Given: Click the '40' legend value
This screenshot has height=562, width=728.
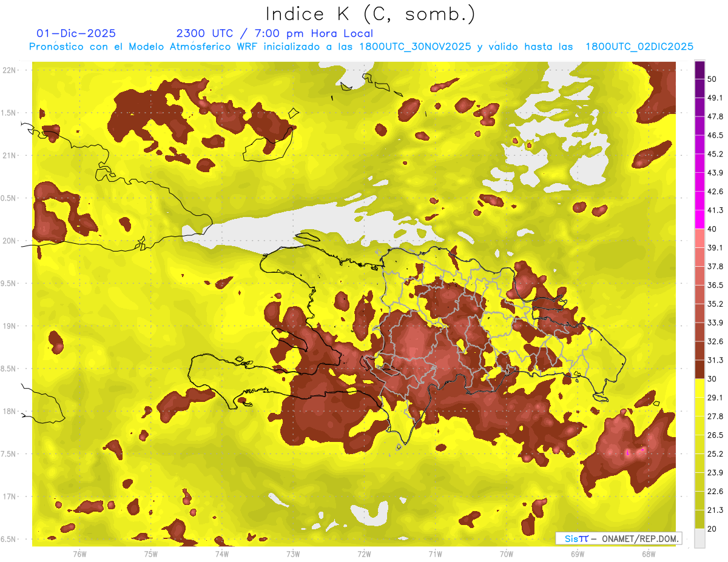Looking at the screenshot, I should click(712, 229).
